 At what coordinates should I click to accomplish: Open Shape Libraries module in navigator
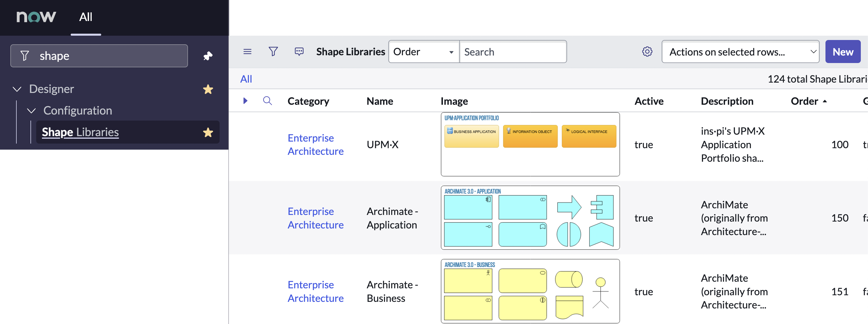(80, 132)
